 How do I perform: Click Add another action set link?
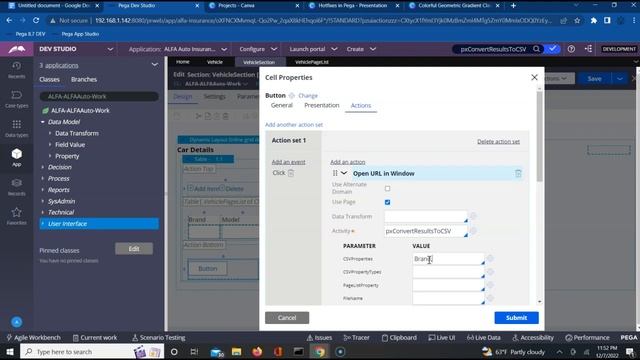pos(294,124)
